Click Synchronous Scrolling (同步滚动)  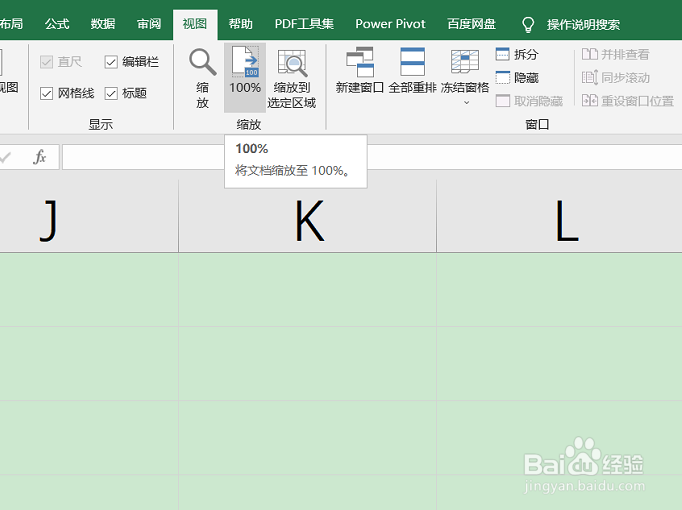coord(615,78)
